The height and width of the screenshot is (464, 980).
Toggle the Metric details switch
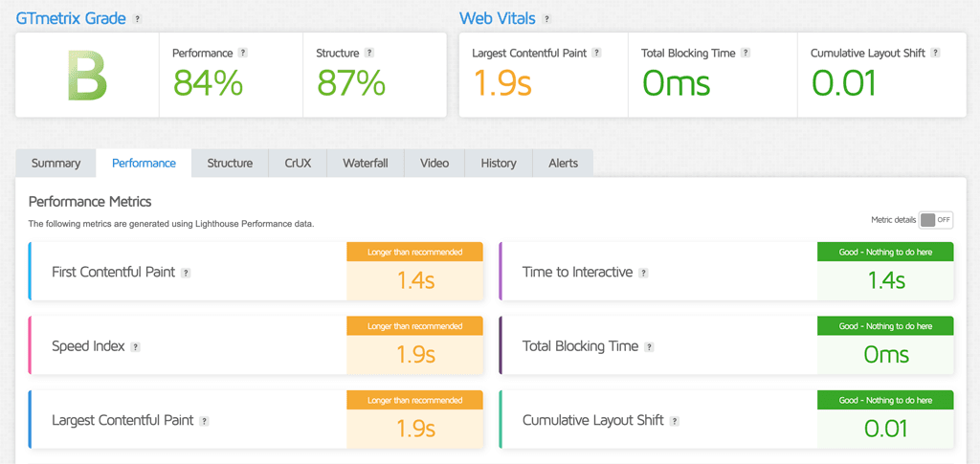(x=935, y=220)
